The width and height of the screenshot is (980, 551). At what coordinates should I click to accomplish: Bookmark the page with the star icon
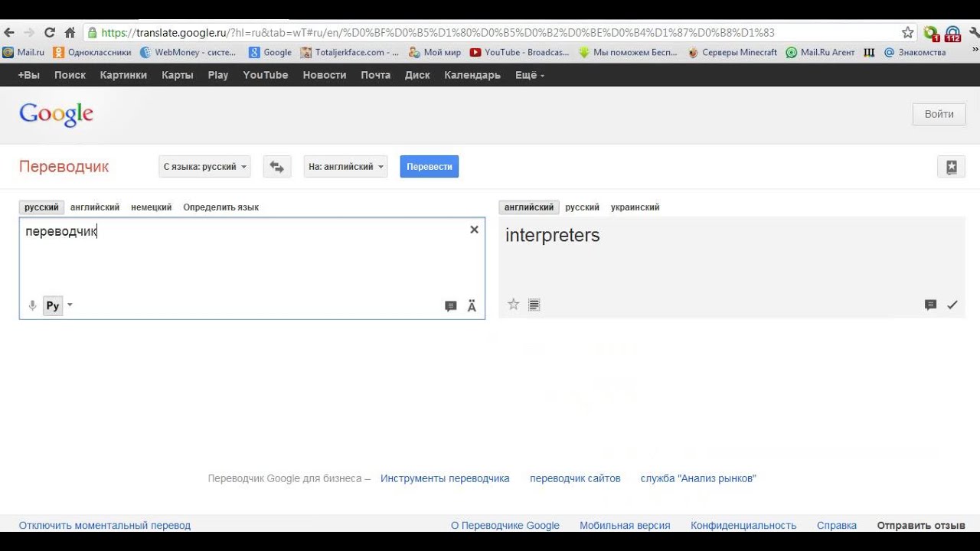[908, 33]
